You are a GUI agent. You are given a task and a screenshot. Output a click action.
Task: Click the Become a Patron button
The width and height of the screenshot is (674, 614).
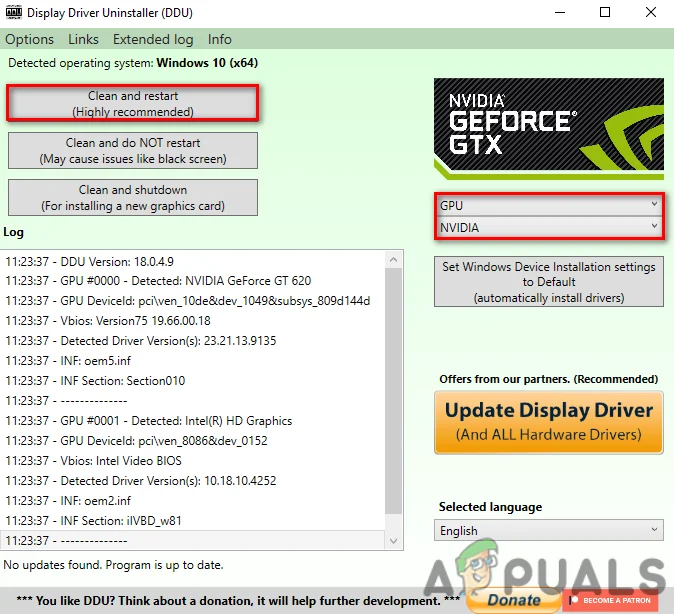tap(614, 600)
